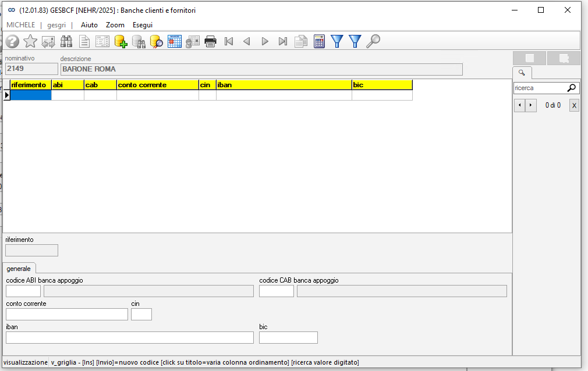Sort by the iban column header
Image resolution: width=588 pixels, height=371 pixels.
click(x=284, y=85)
